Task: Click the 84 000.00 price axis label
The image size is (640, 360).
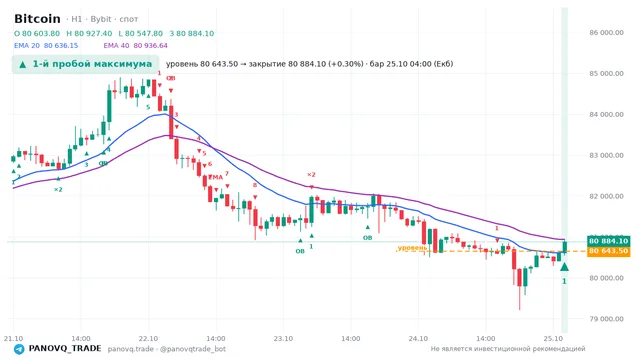Action: 607,114
